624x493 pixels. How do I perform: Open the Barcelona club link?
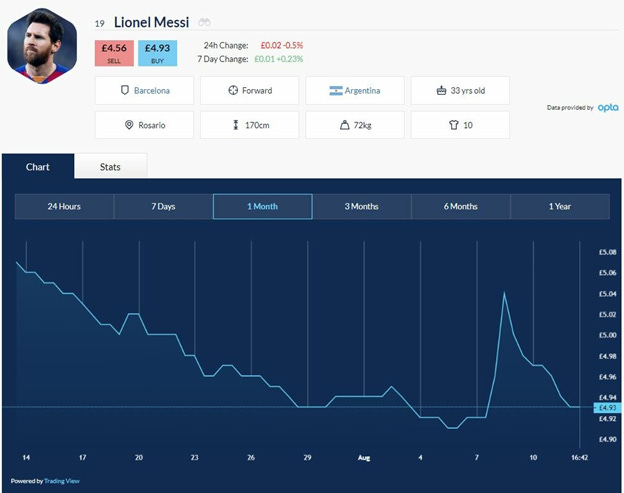[x=152, y=91]
